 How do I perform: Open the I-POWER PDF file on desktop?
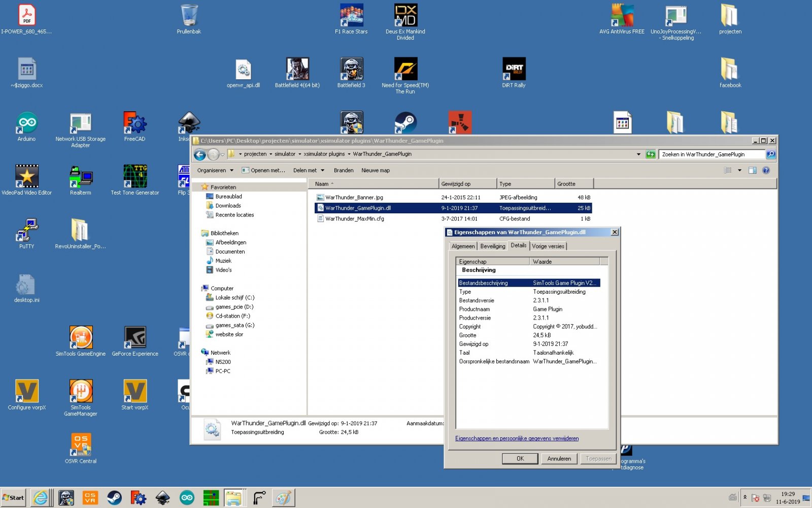point(26,19)
